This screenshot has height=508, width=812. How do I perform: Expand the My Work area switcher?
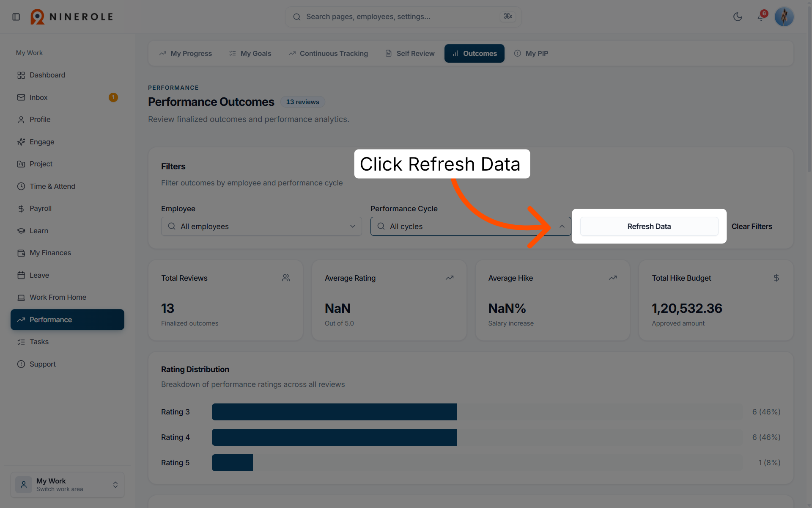(67, 485)
